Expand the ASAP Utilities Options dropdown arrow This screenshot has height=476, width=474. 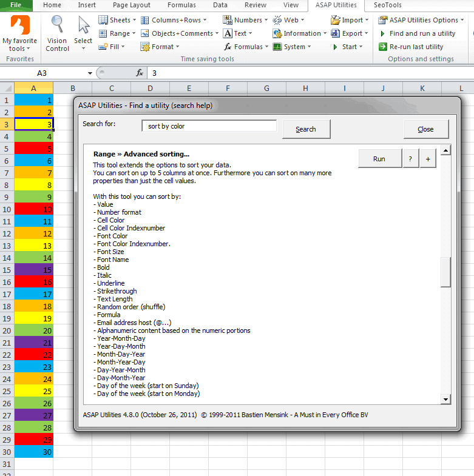462,20
